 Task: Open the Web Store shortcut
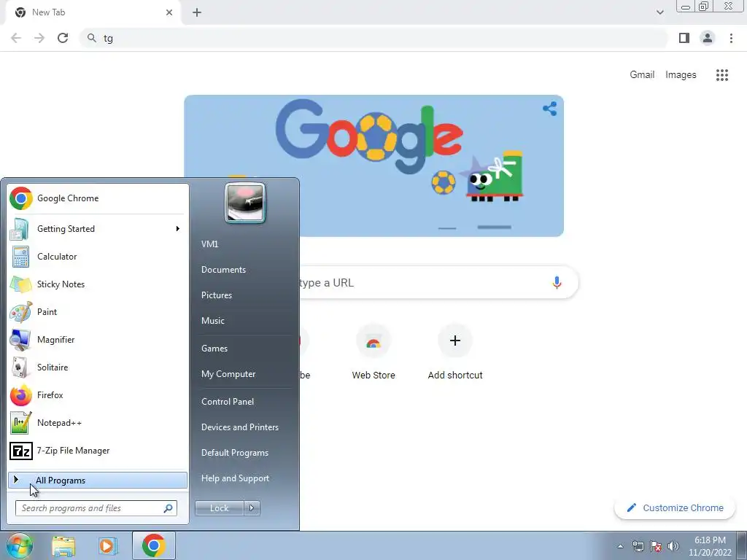(x=373, y=353)
